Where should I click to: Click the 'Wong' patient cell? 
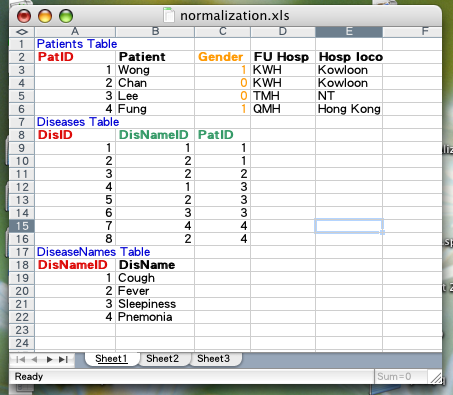coord(155,70)
